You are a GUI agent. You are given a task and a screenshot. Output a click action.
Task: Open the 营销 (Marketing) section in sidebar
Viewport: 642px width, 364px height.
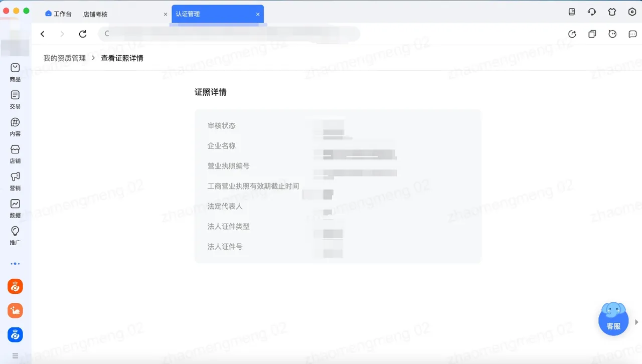[15, 181]
